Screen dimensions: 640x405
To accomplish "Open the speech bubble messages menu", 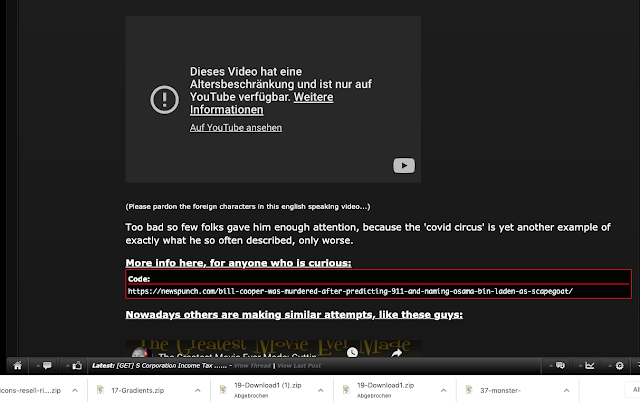I will 47,365.
